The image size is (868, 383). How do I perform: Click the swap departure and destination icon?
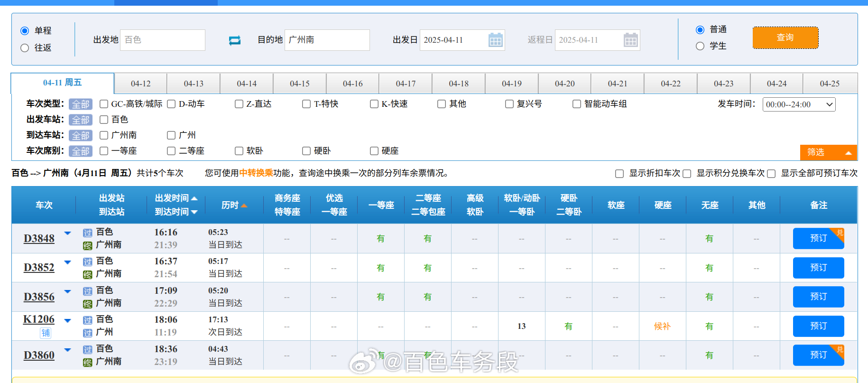click(x=235, y=40)
